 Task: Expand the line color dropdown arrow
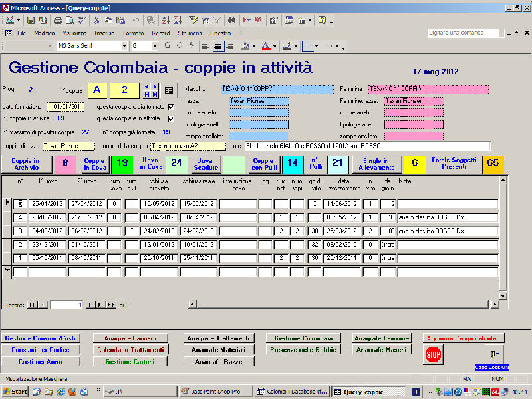point(295,46)
